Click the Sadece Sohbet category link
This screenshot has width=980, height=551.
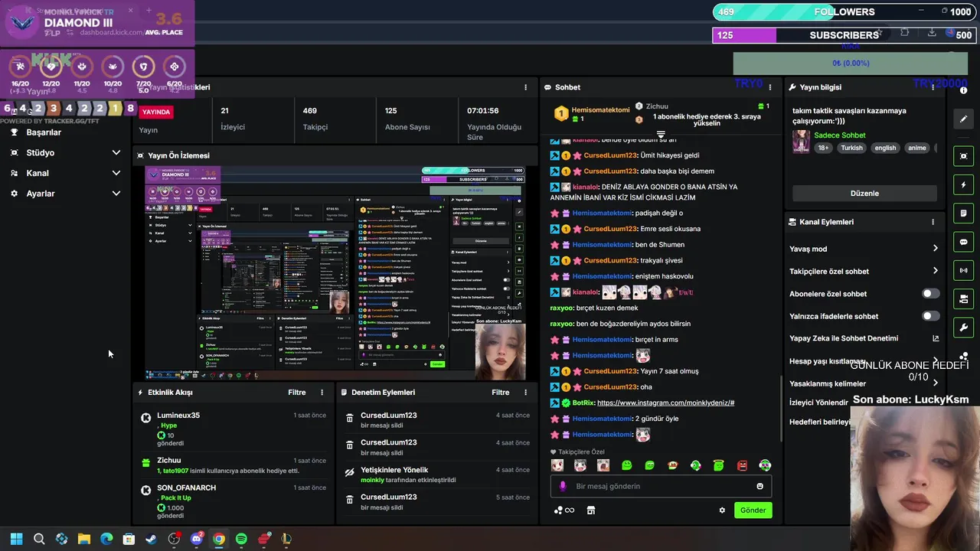coord(839,135)
